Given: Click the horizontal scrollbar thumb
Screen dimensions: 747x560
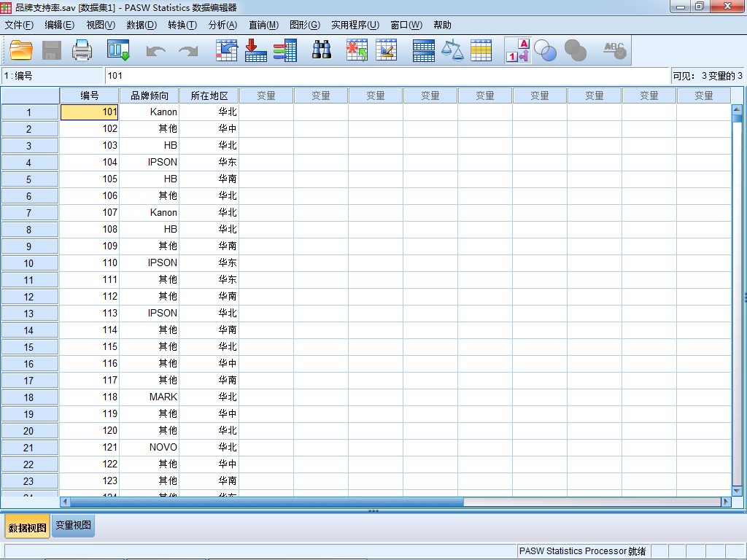Looking at the screenshot, I should (267, 502).
